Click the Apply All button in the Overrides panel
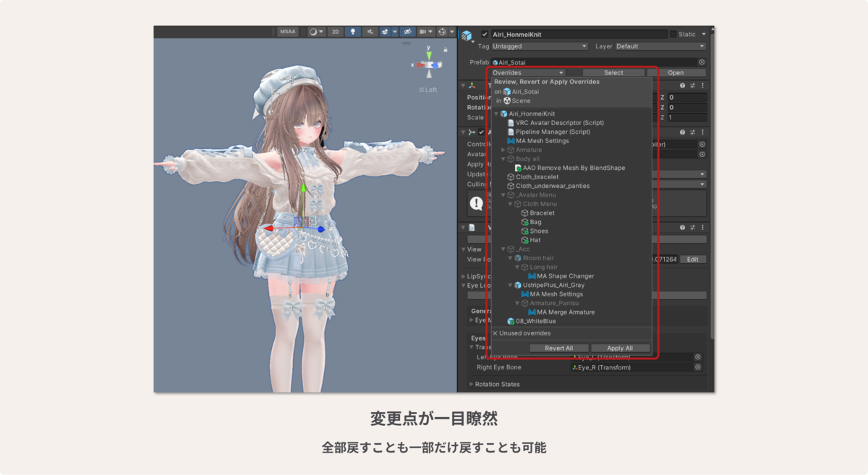This screenshot has height=475, width=868. [621, 348]
